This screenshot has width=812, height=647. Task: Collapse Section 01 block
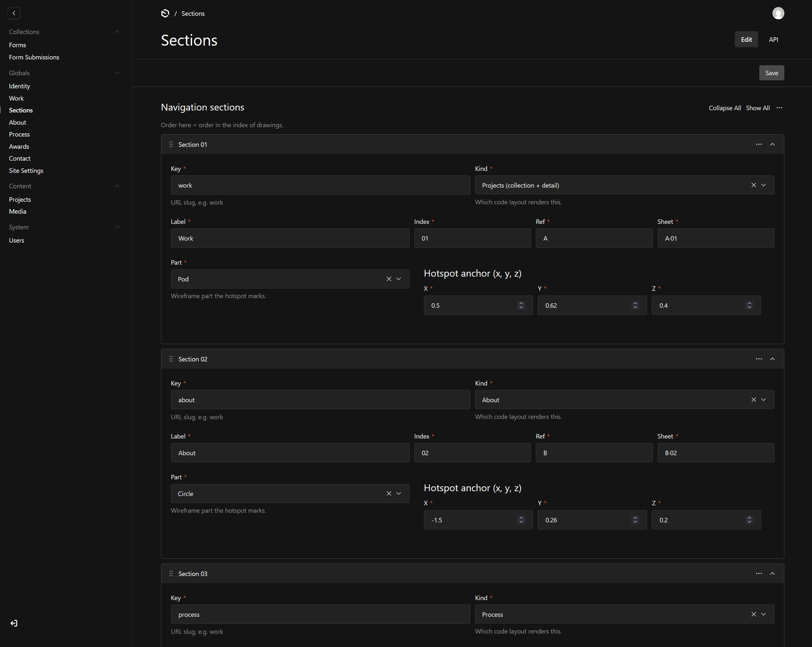[x=772, y=145]
